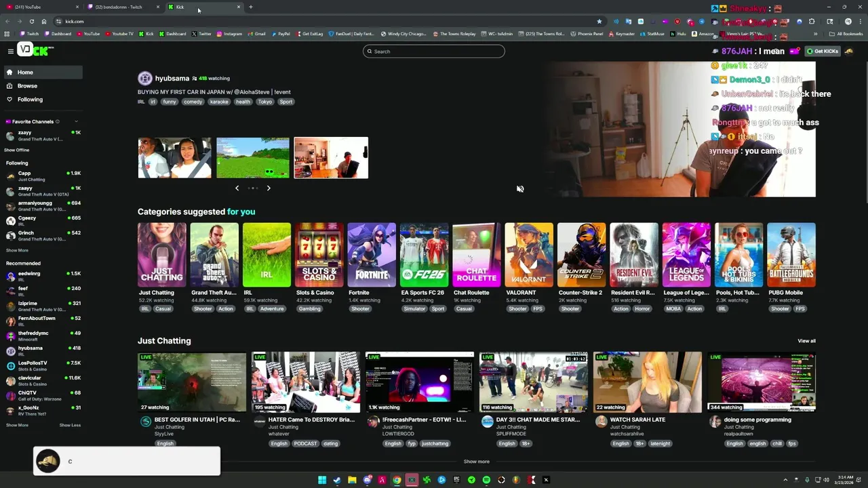The image size is (868, 488).
Task: Click View all for Just Chatting
Action: coord(806,341)
